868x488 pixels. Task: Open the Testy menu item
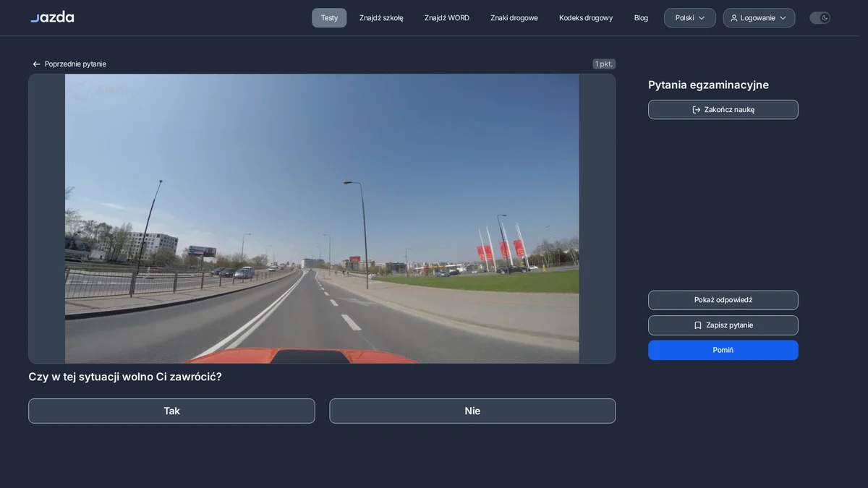[329, 18]
